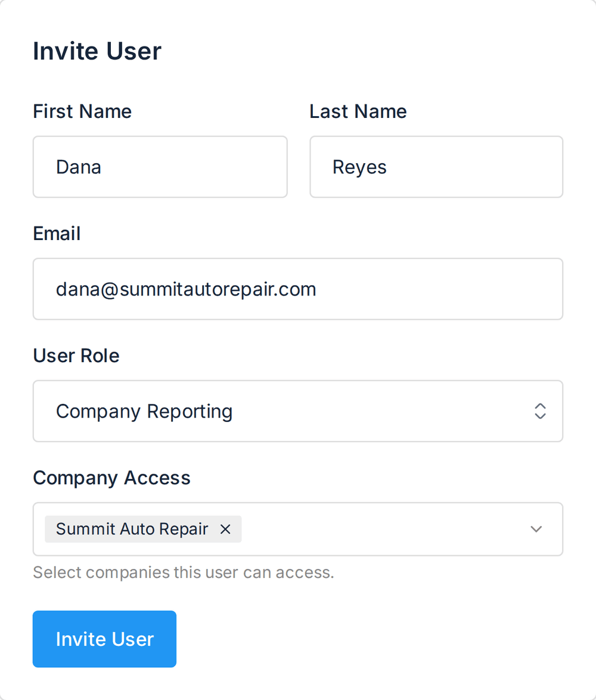This screenshot has height=700, width=596.
Task: Focus the Email input field
Action: click(x=298, y=289)
